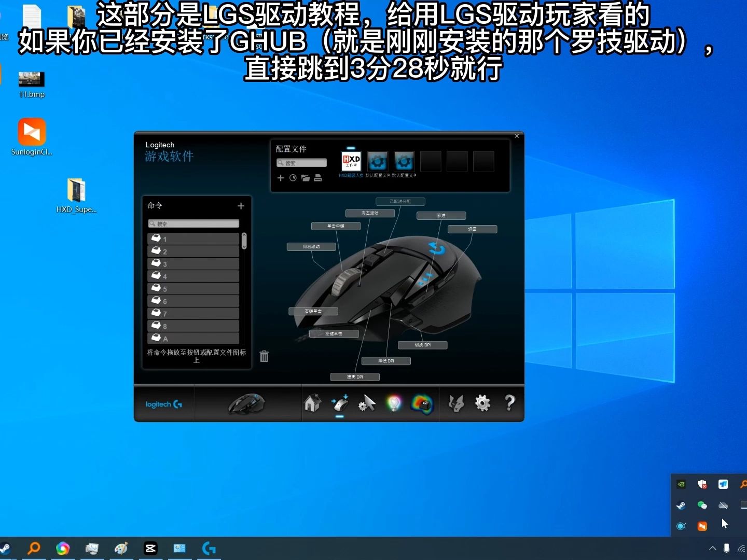
Task: Open the import/export profile folder icon
Action: click(306, 178)
